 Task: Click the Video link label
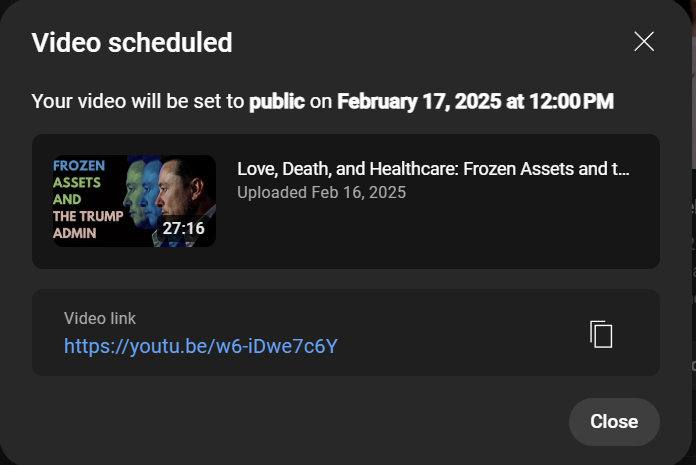pos(100,318)
